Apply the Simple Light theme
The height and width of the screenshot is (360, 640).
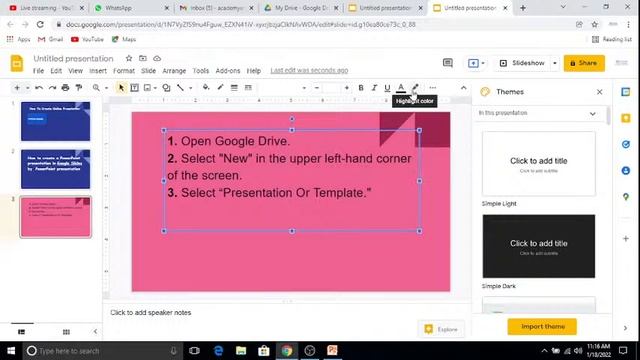tap(538, 164)
